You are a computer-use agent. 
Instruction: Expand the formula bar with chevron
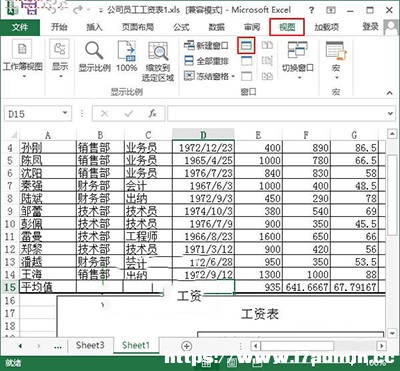(x=391, y=114)
